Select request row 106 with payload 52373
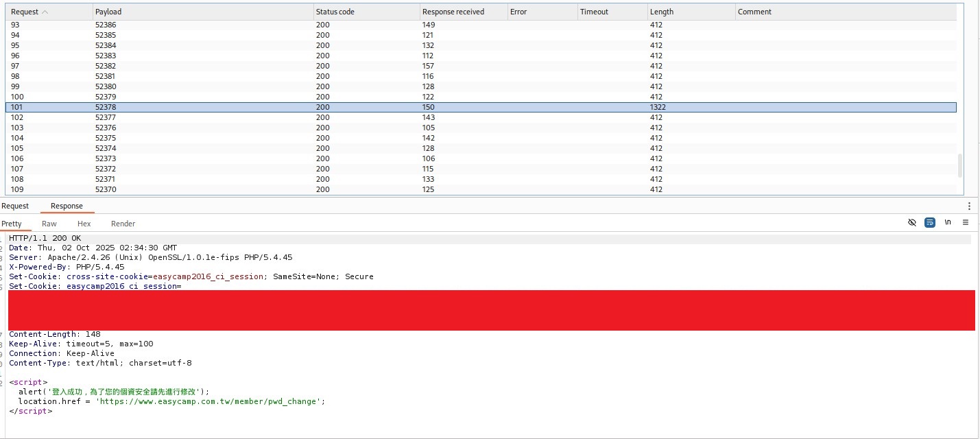 [481, 158]
